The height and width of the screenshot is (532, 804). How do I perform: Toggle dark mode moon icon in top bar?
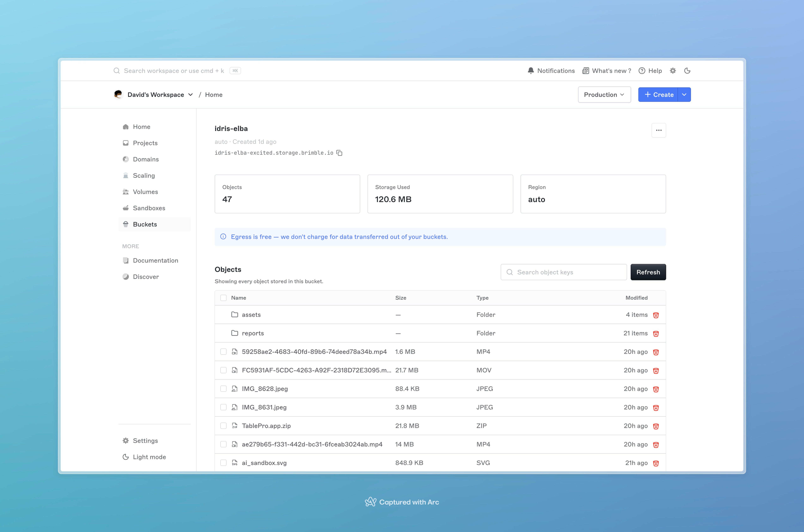pyautogui.click(x=687, y=71)
